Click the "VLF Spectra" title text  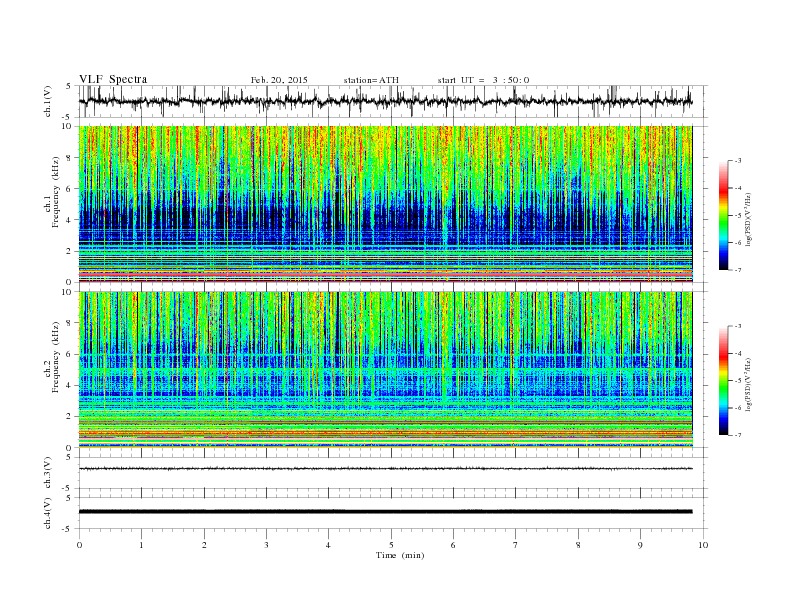pos(113,79)
